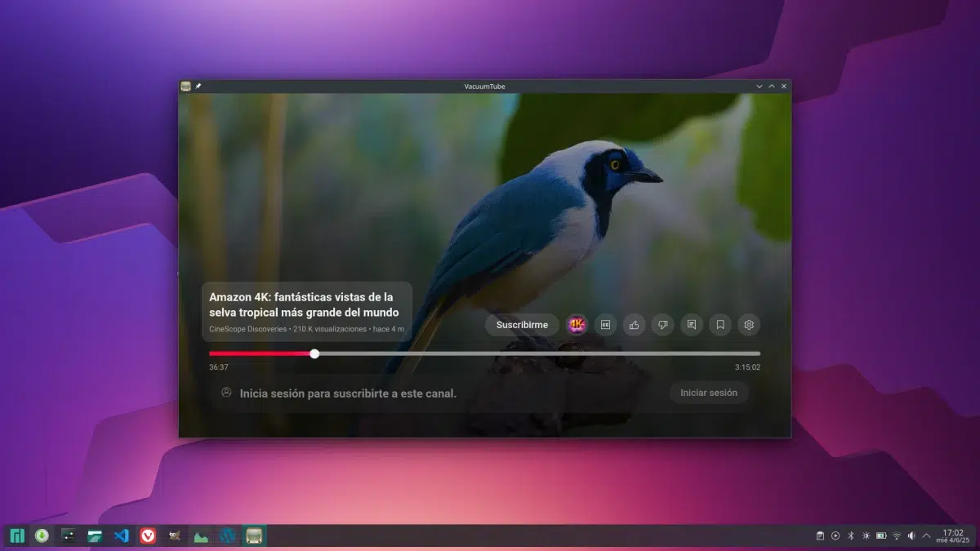
Task: Click the unplayed gray part of the progress bar
Action: pos(539,353)
